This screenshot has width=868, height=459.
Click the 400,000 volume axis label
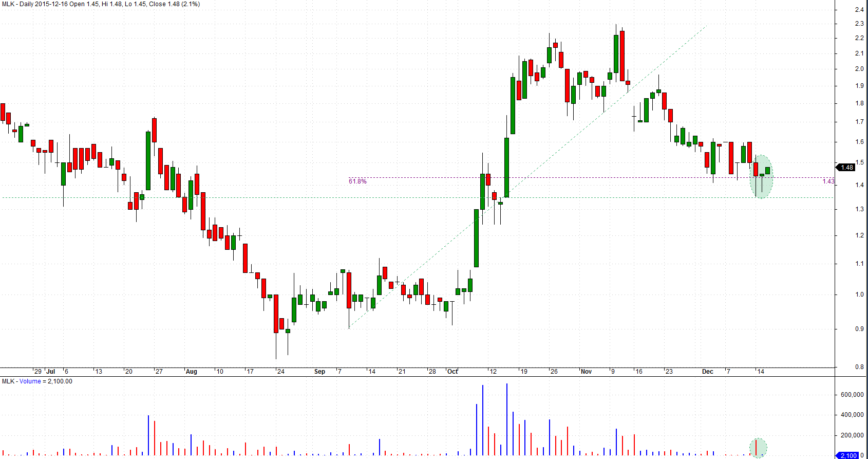pos(852,415)
